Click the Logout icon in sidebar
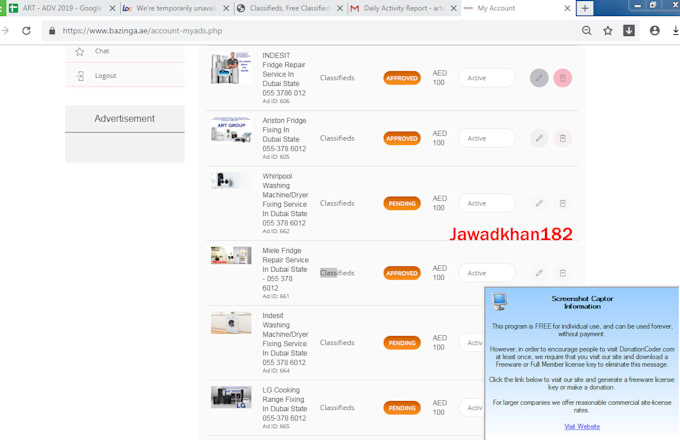The height and width of the screenshot is (440, 680). tap(80, 76)
